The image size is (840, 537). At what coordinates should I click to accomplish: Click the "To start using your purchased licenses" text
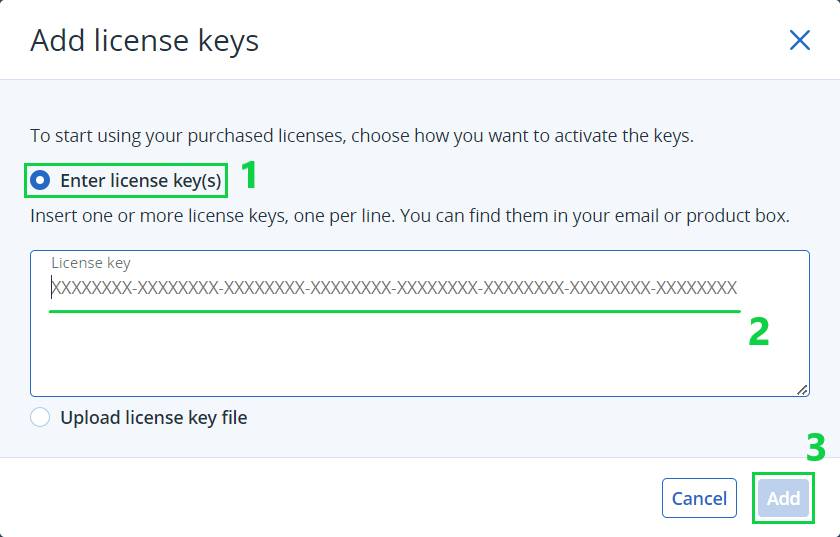point(361,135)
